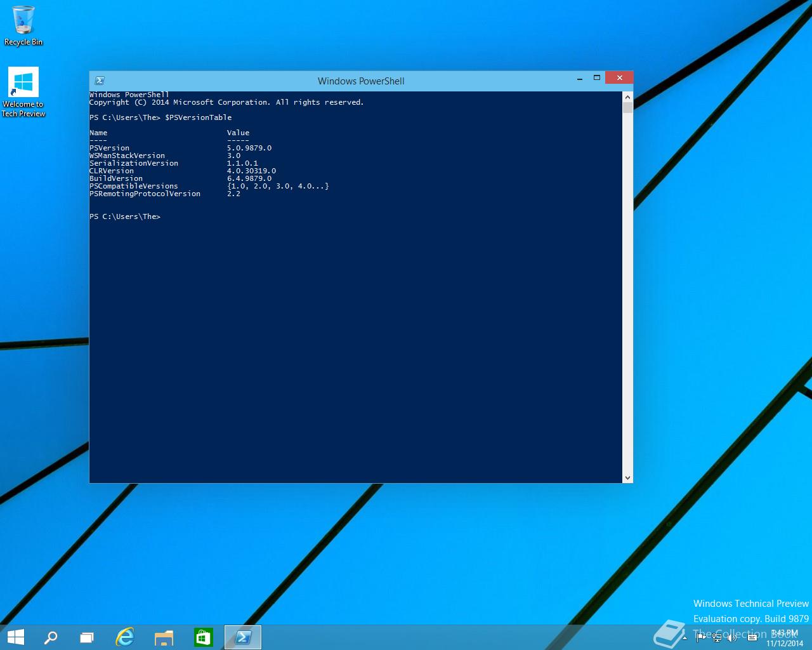This screenshot has width=812, height=650.
Task: Click the PowerShell scrollbar down arrow
Action: point(627,478)
